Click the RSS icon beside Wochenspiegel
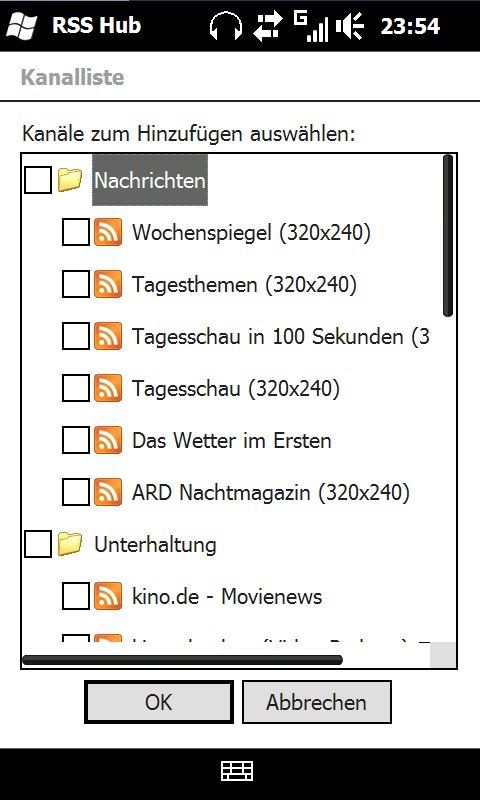This screenshot has height=800, width=480. [108, 232]
